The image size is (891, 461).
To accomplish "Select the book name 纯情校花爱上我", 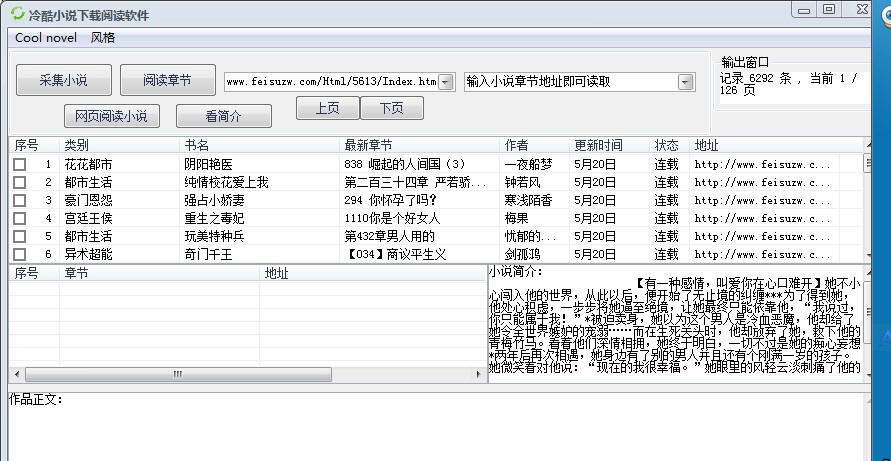I will tap(226, 183).
